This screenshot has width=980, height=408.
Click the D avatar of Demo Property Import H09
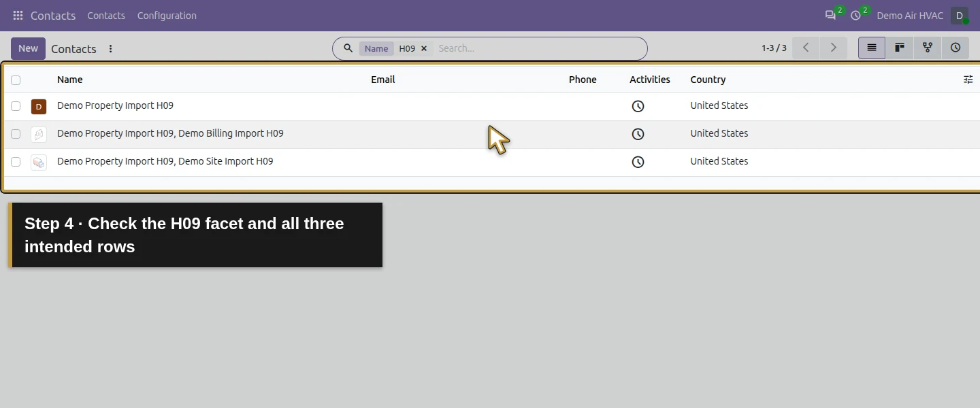[x=39, y=107]
